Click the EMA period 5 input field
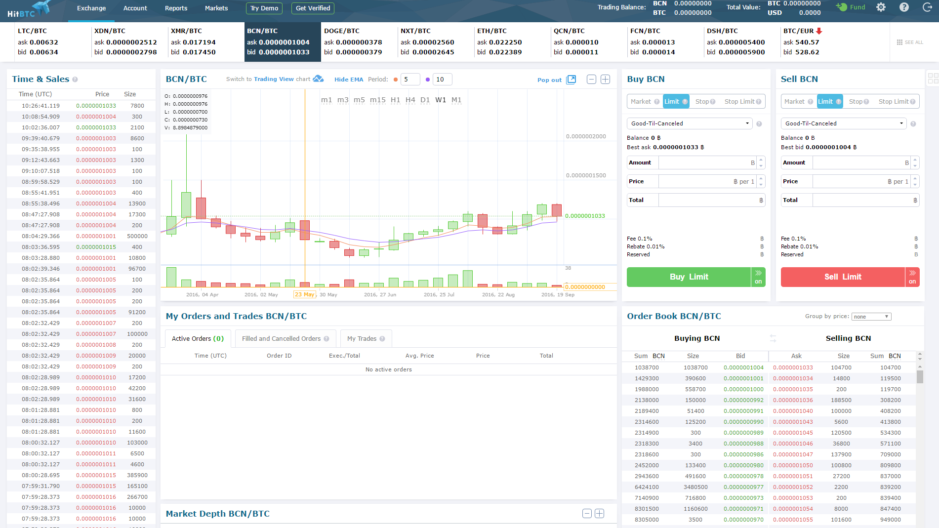This screenshot has width=939, height=528. pos(410,80)
